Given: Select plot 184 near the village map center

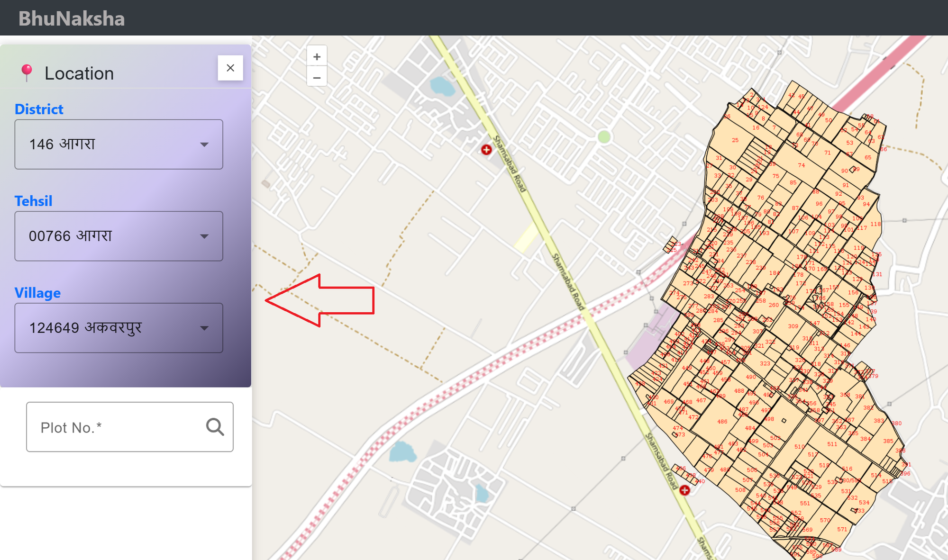Looking at the screenshot, I should [x=775, y=273].
